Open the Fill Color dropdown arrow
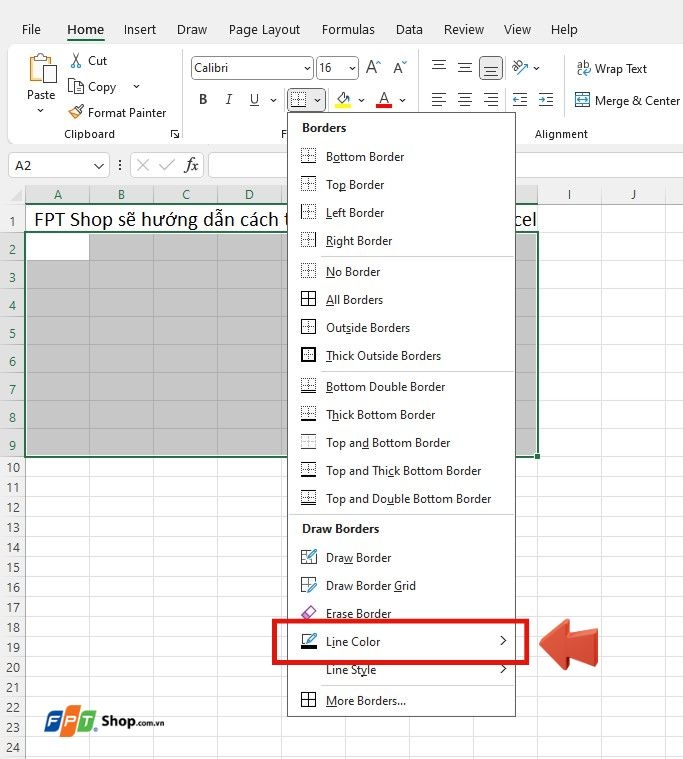The image size is (683, 759). [362, 100]
